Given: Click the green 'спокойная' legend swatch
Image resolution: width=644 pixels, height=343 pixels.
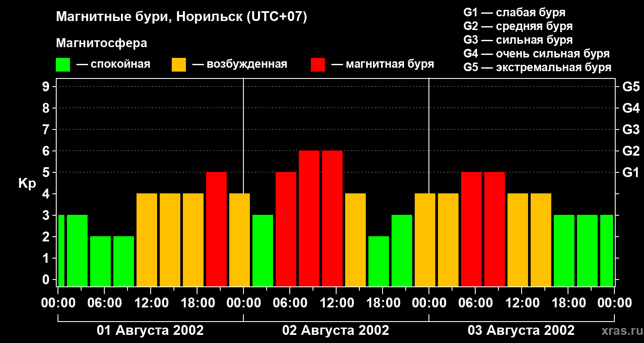Looking at the screenshot, I should click(63, 65).
